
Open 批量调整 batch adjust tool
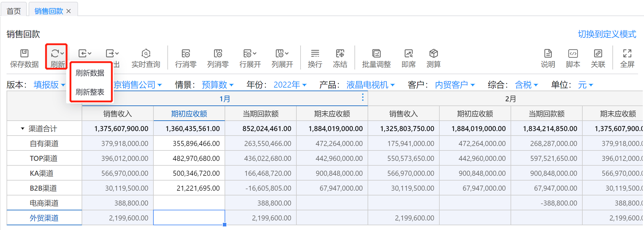pos(376,54)
